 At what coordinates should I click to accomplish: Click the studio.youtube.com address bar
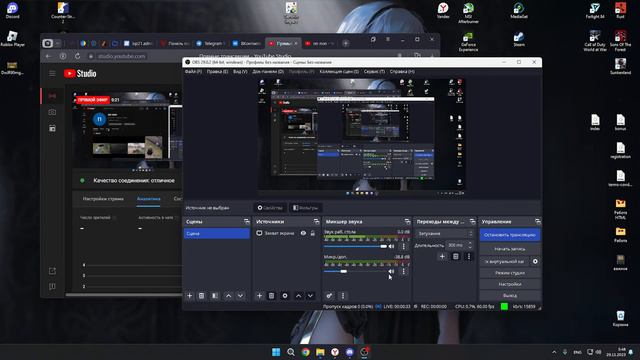click(x=122, y=56)
